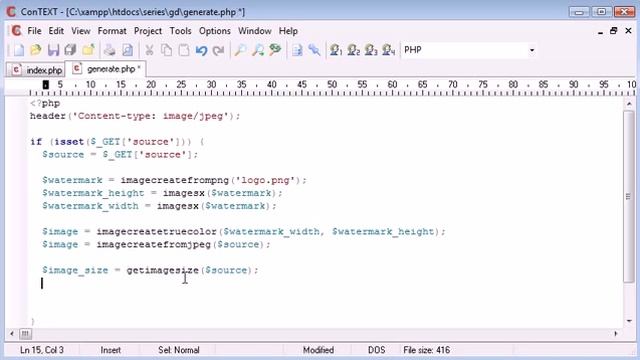Viewport: 640px width, 360px height.
Task: Open the Tools menu
Action: pos(180,31)
